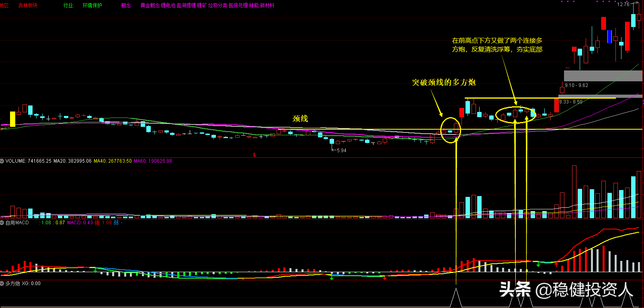Click the yellow highlighted candle
This screenshot has width=644, height=308.
tap(12, 119)
